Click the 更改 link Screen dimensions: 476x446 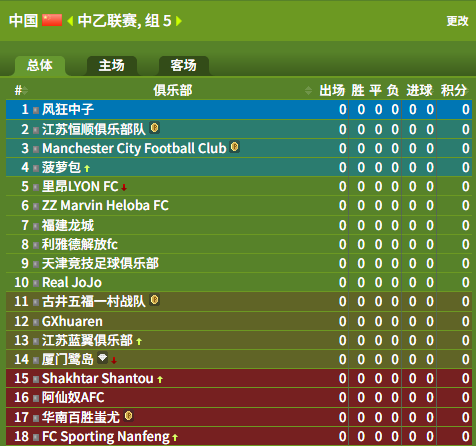coord(457,21)
